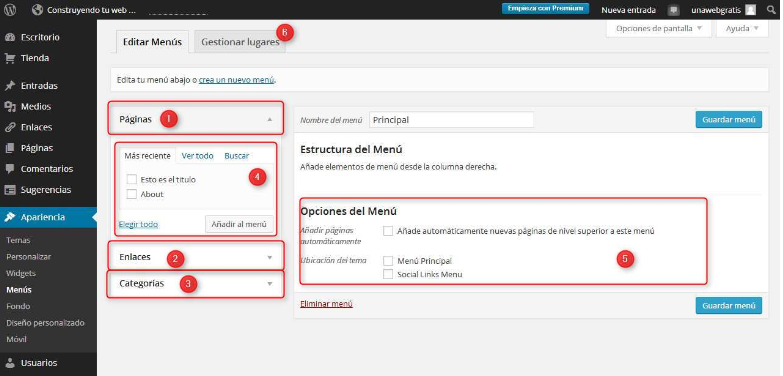
Task: Click the Entradas pushpin icon
Action: pos(9,86)
